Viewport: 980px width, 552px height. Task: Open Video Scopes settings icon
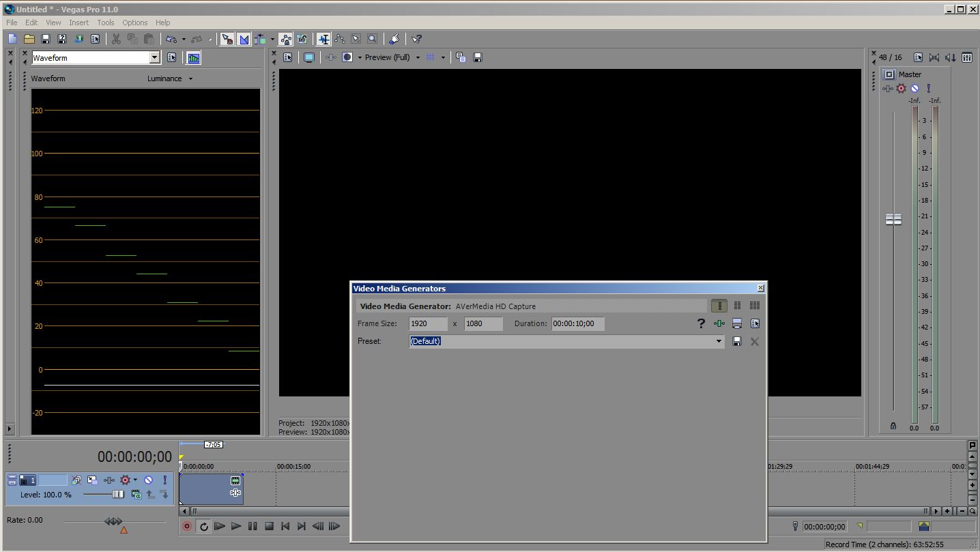pos(172,58)
